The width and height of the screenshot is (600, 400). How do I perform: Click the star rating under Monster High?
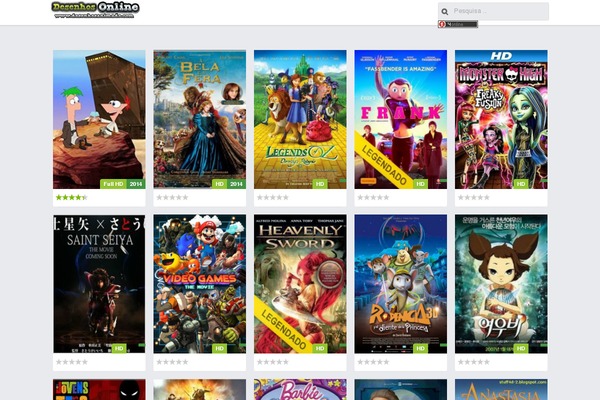(x=473, y=198)
